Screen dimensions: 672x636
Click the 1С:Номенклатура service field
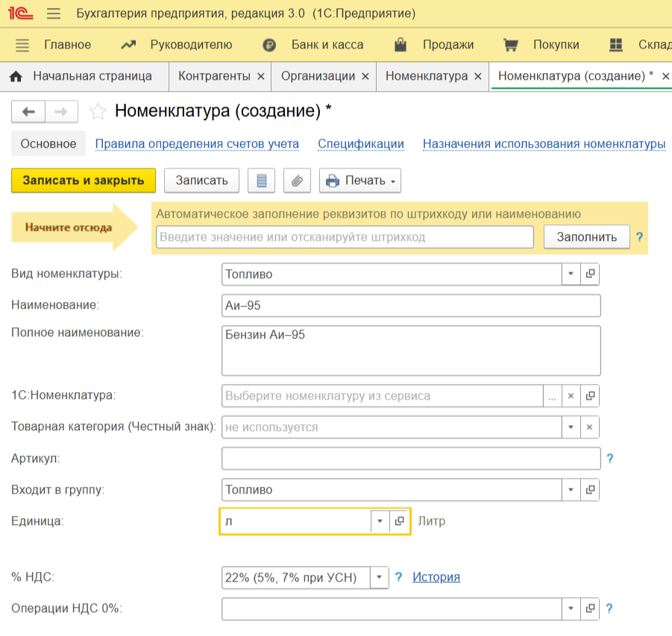383,396
